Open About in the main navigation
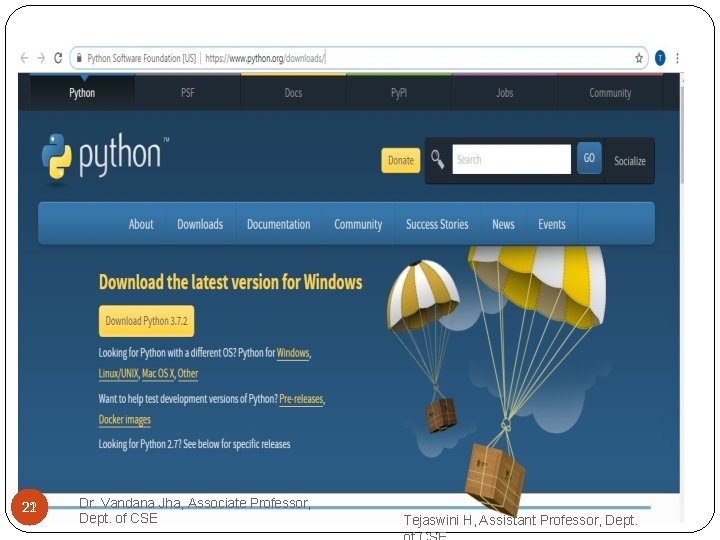The image size is (720, 540). click(x=141, y=224)
